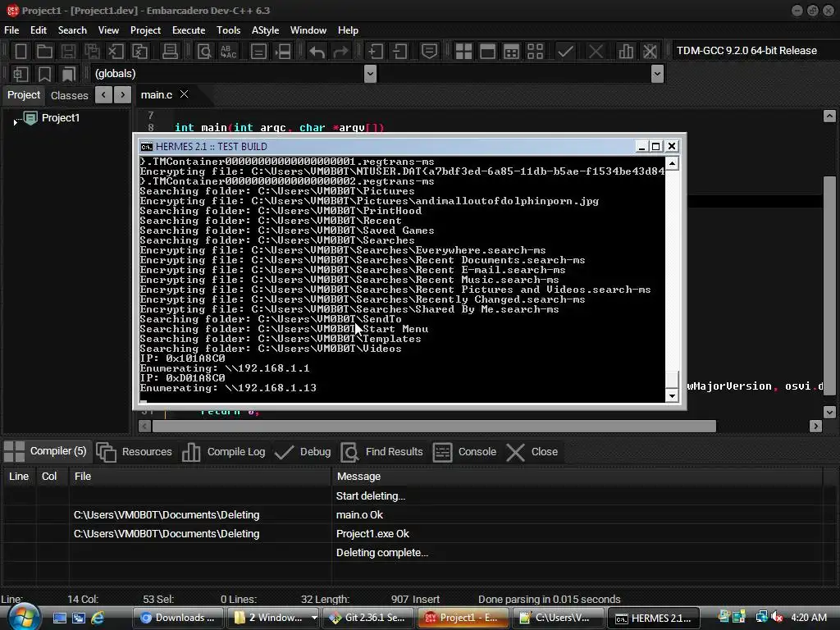
Task: Open the Tools menu
Action: click(x=228, y=30)
